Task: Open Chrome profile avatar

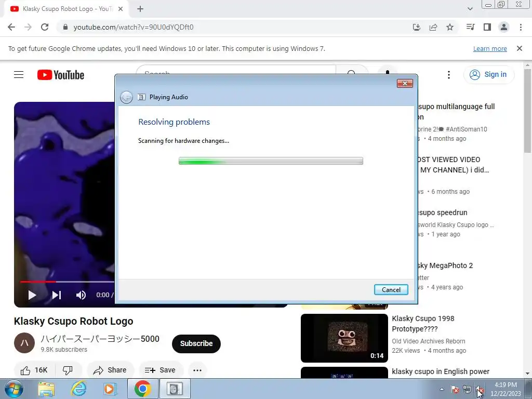Action: pos(504,27)
